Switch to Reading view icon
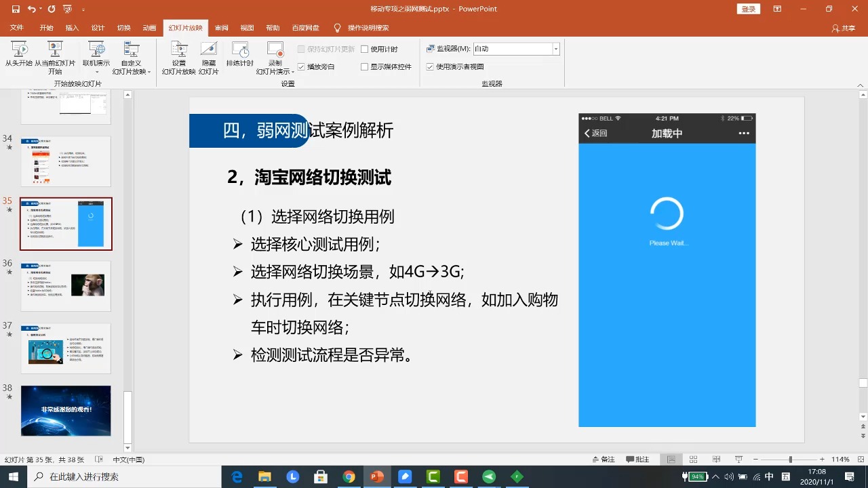The height and width of the screenshot is (488, 868). pos(717,460)
